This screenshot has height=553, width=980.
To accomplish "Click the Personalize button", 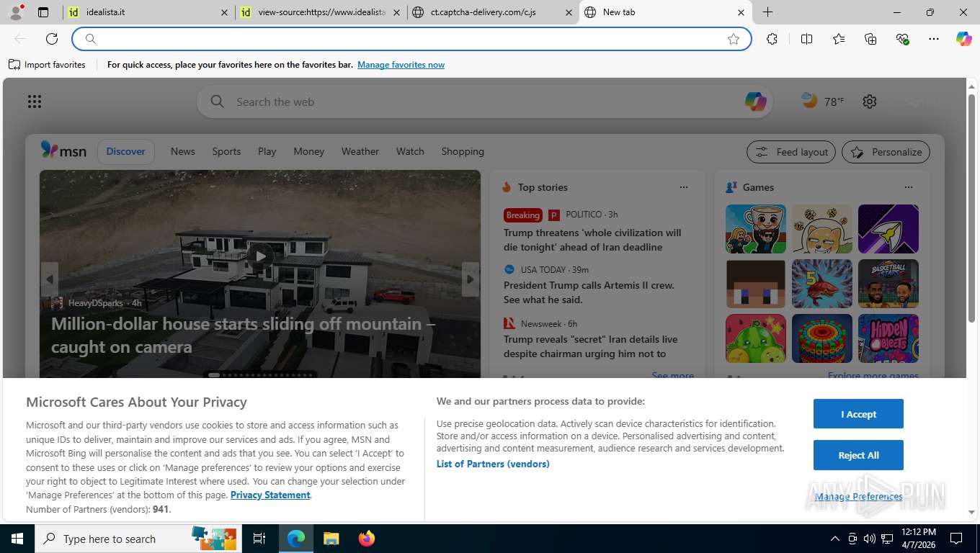I will click(886, 152).
